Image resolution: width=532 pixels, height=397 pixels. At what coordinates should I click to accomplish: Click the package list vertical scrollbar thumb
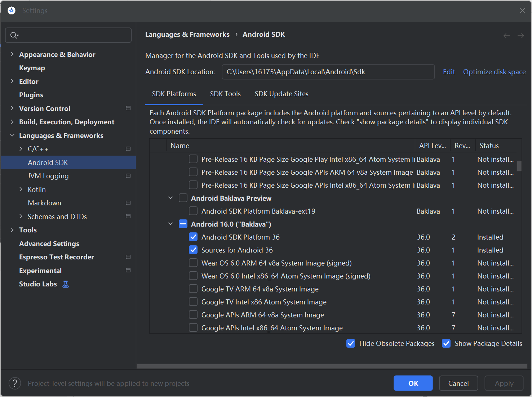519,166
